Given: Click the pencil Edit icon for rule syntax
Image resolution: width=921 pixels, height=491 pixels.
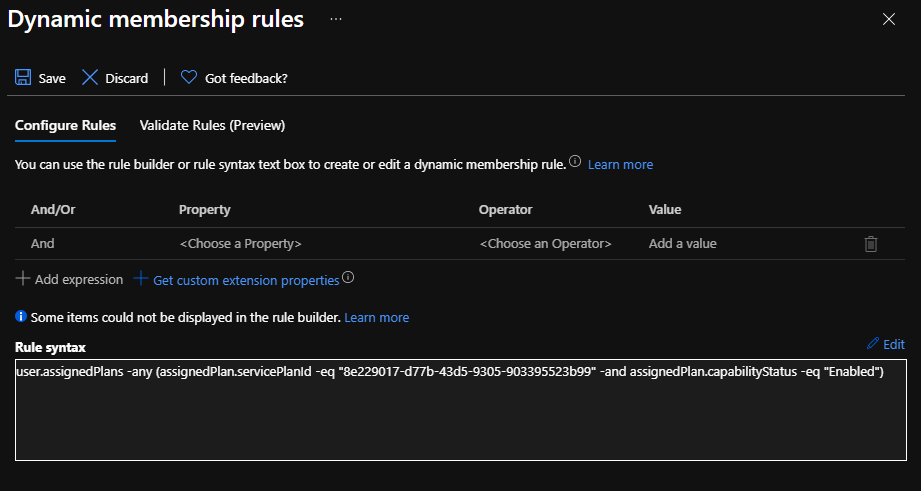Looking at the screenshot, I should coord(873,344).
